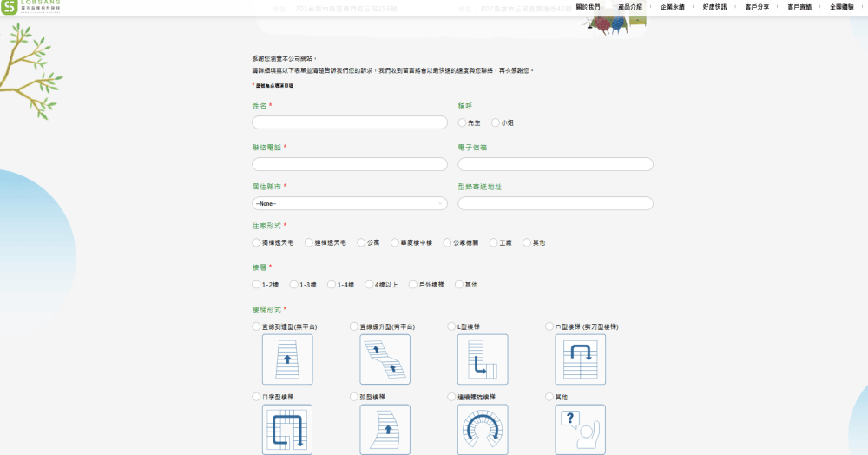Screen dimensions: 868x455
Task: Open 關於我們 in the top menu
Action: [588, 7]
